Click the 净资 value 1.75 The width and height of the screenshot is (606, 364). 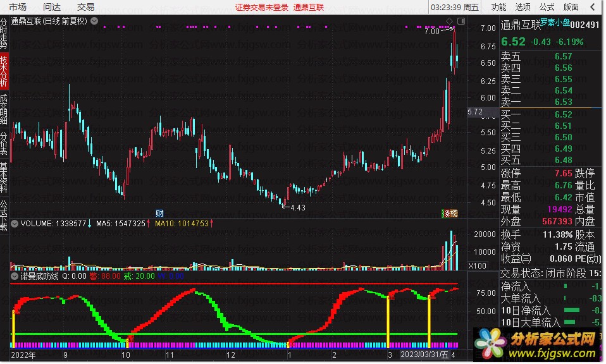coord(564,246)
